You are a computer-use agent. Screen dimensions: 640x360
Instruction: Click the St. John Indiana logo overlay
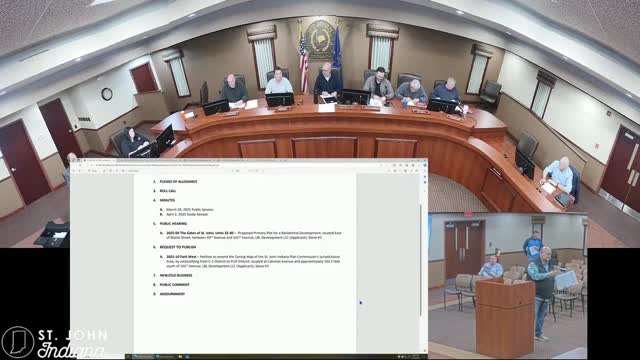[54, 343]
